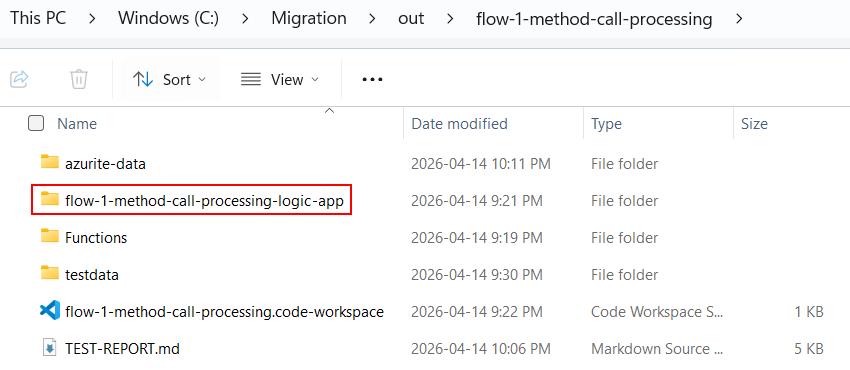This screenshot has height=370, width=850.
Task: Click date 2026-04-14 10:06 PM of TEST-REPORT.md
Action: (481, 349)
